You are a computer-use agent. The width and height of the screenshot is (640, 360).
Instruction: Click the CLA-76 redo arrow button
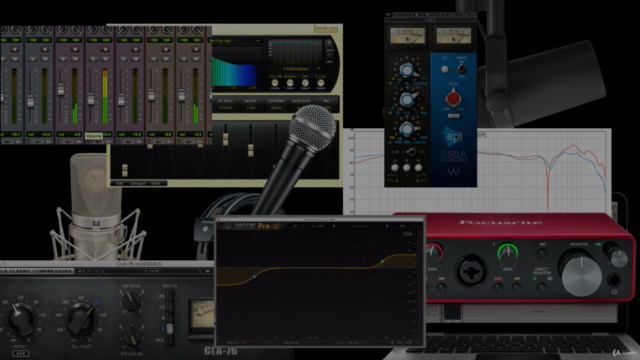[96, 271]
